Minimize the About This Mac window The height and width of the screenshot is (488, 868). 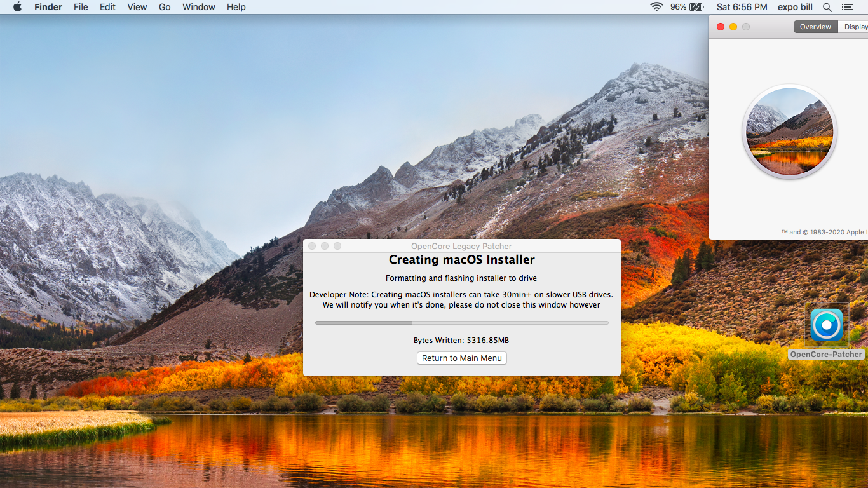[x=733, y=27]
